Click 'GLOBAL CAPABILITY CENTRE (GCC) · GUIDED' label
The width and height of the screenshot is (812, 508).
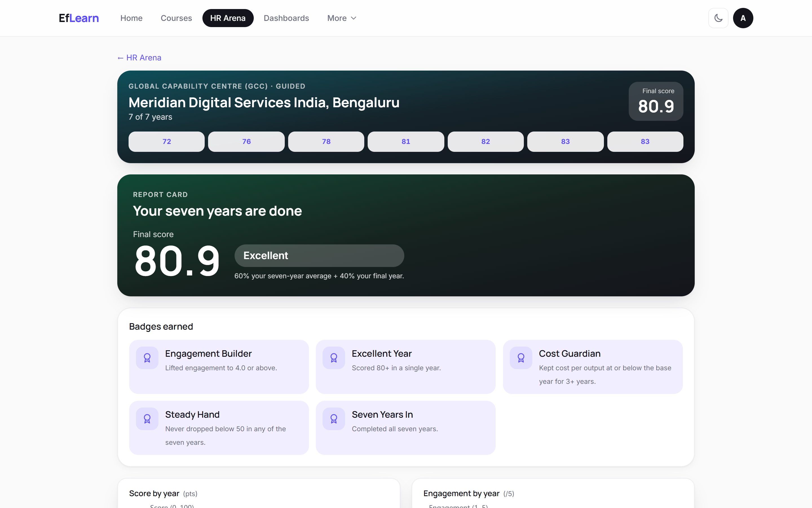(x=217, y=86)
